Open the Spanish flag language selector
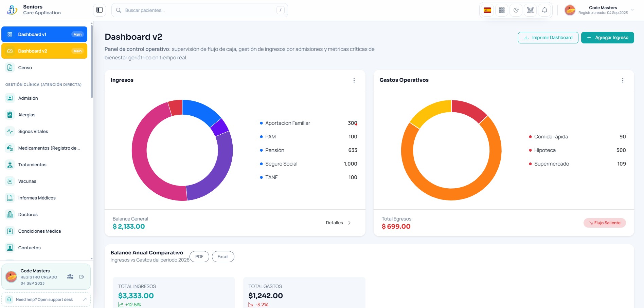 click(x=487, y=10)
